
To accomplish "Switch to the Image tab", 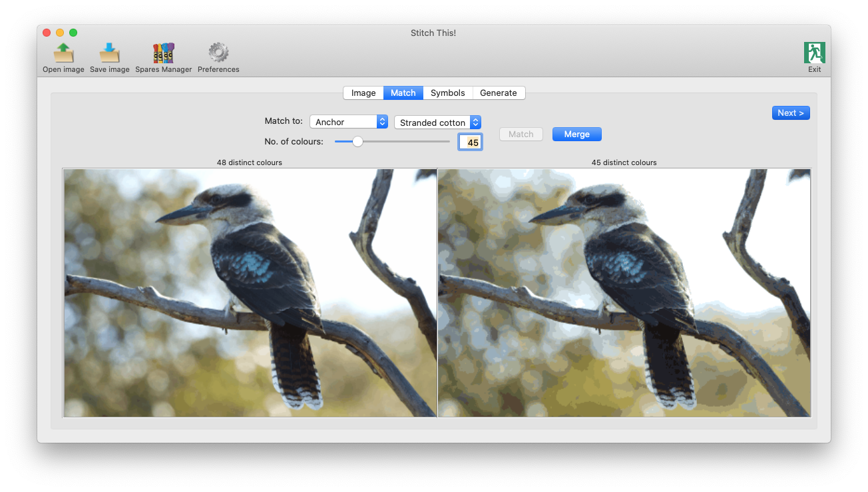I will 363,93.
